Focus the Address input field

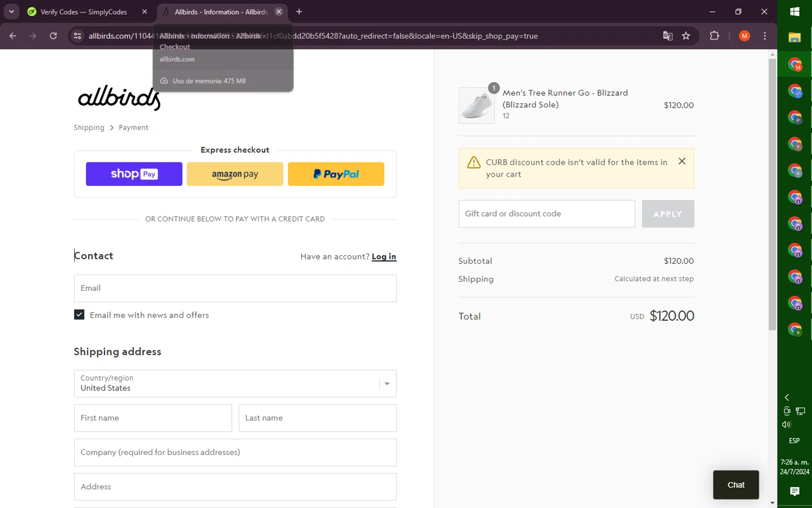235,487
